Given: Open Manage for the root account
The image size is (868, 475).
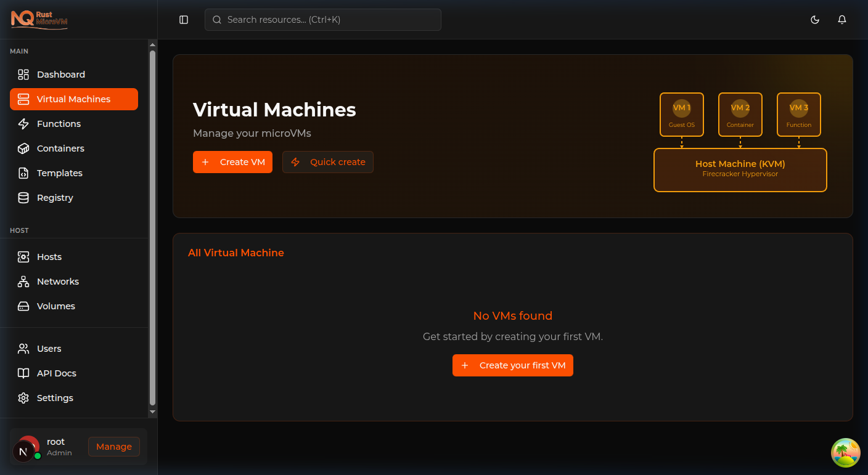Looking at the screenshot, I should coord(113,447).
